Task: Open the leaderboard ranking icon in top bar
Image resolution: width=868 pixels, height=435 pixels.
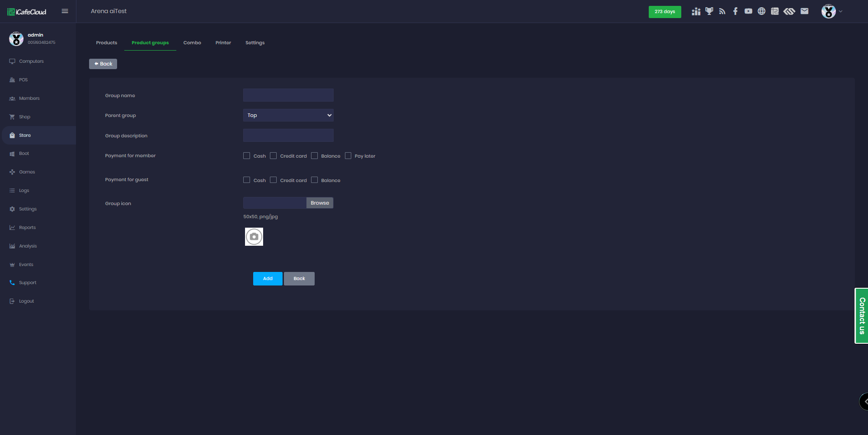Action: [695, 11]
